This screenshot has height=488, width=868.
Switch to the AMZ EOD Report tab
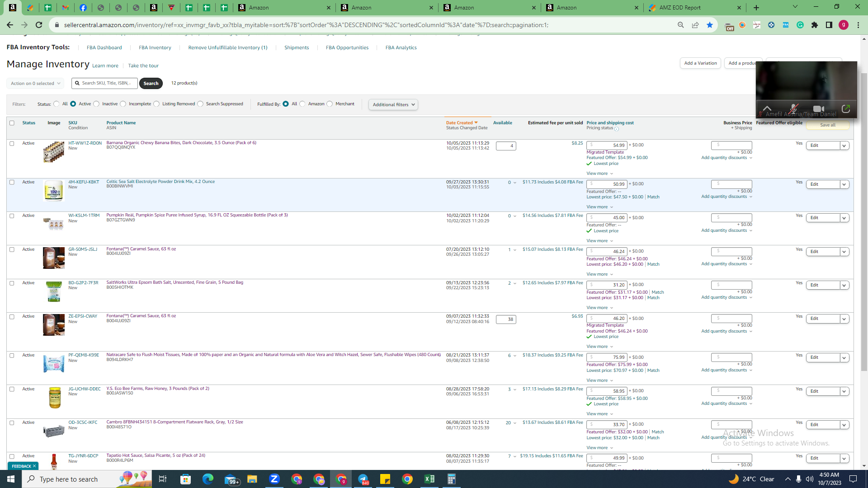coord(694,8)
